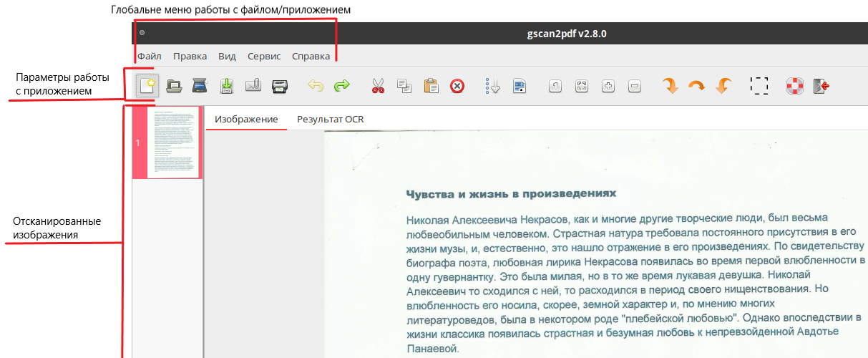This screenshot has height=358, width=868.
Task: Cut the selection with the scissors icon
Action: pos(378,87)
